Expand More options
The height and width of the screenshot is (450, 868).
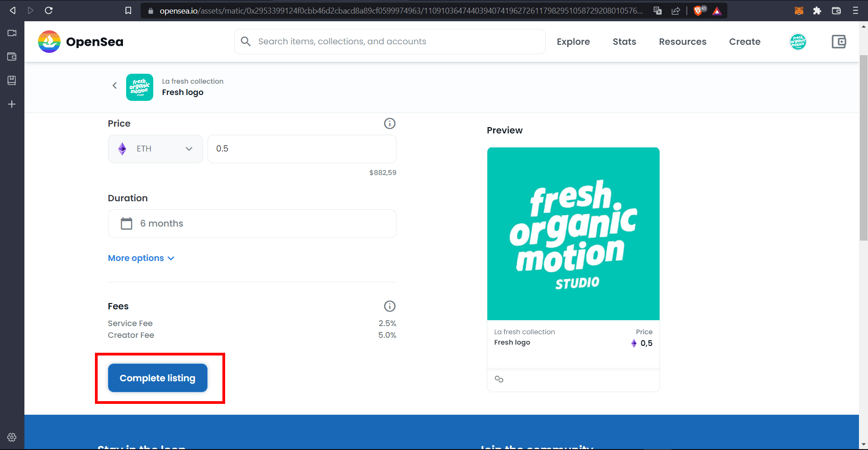pyautogui.click(x=141, y=258)
